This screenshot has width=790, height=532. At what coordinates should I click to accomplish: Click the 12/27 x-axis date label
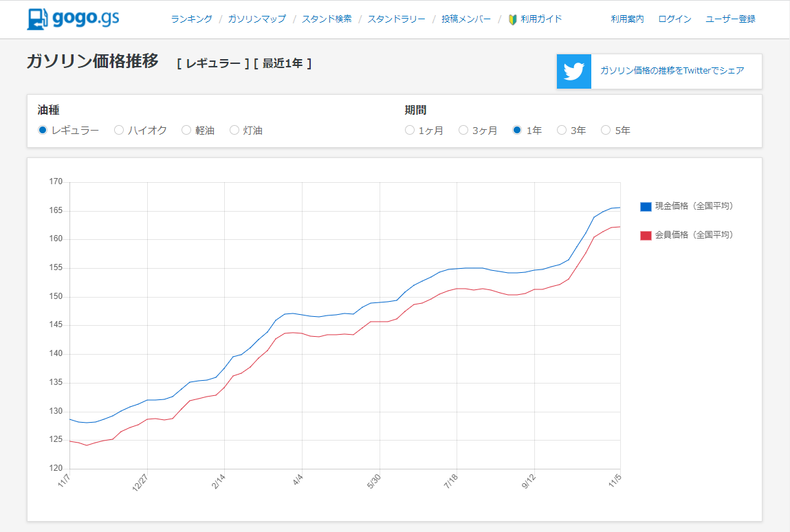tap(140, 482)
